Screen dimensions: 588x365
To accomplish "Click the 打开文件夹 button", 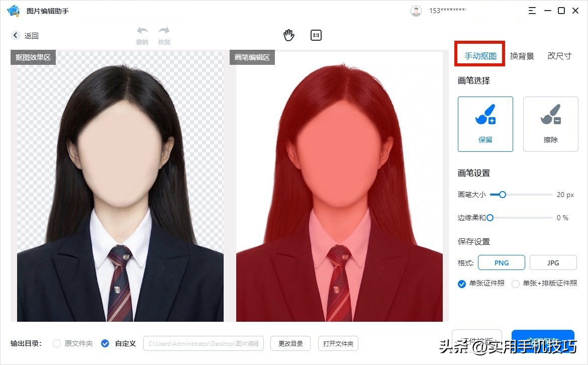I will click(338, 343).
